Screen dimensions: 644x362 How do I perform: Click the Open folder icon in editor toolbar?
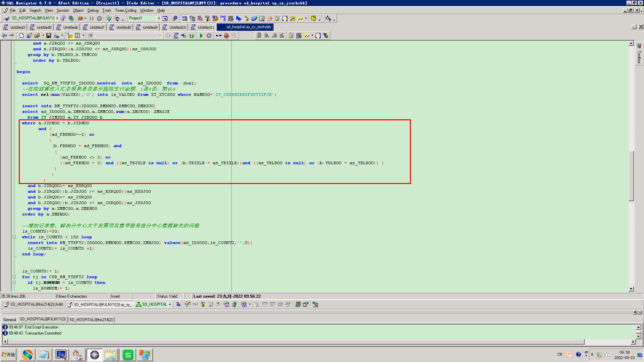tap(37, 36)
